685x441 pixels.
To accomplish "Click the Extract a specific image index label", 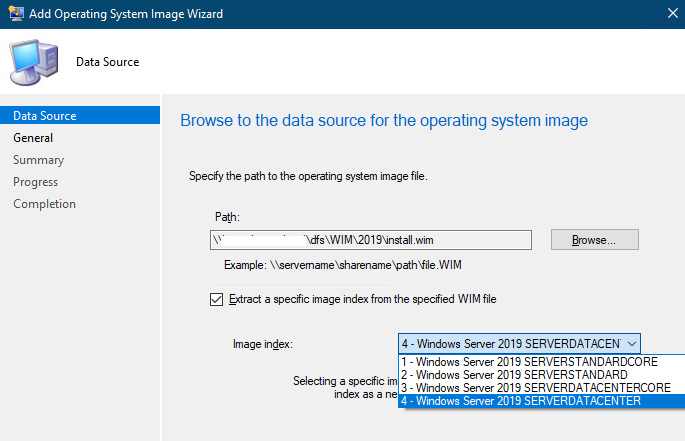I will pos(363,299).
